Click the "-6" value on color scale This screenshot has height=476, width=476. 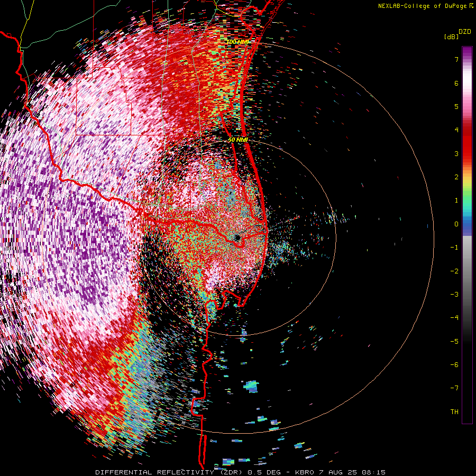(454, 365)
